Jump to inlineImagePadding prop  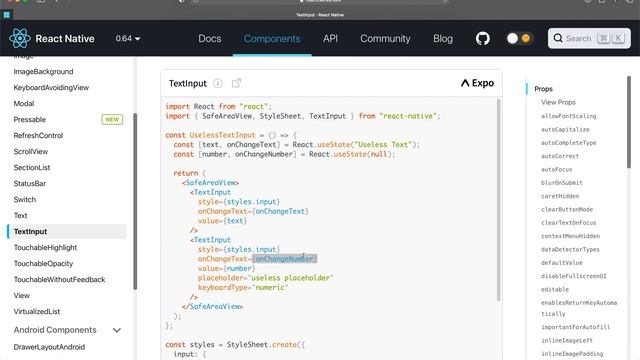[572, 354]
